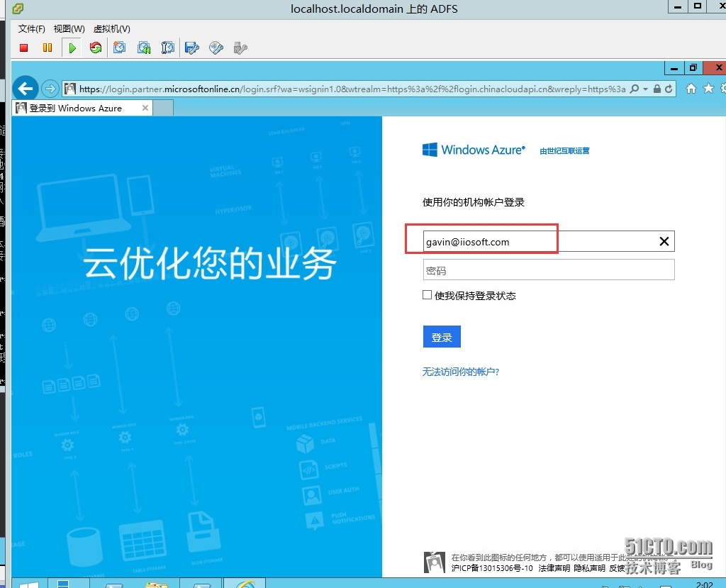726x588 pixels.
Task: Clear the username field with the X
Action: (x=664, y=241)
